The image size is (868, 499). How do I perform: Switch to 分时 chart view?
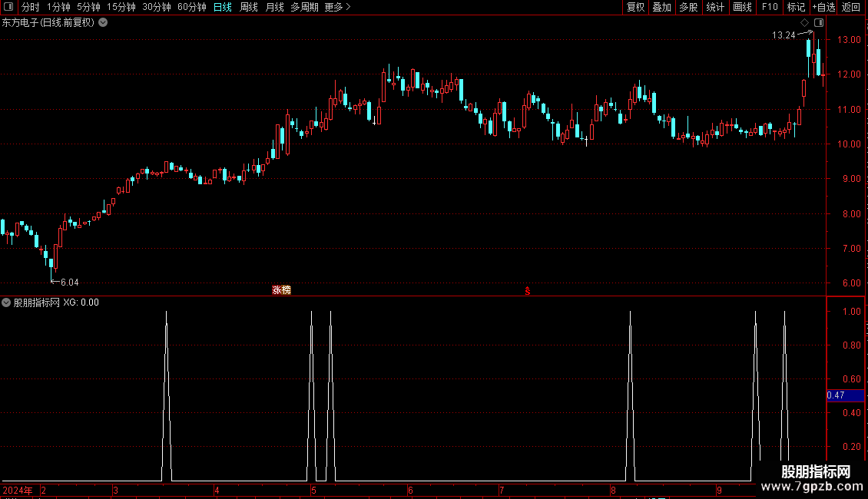pos(30,7)
